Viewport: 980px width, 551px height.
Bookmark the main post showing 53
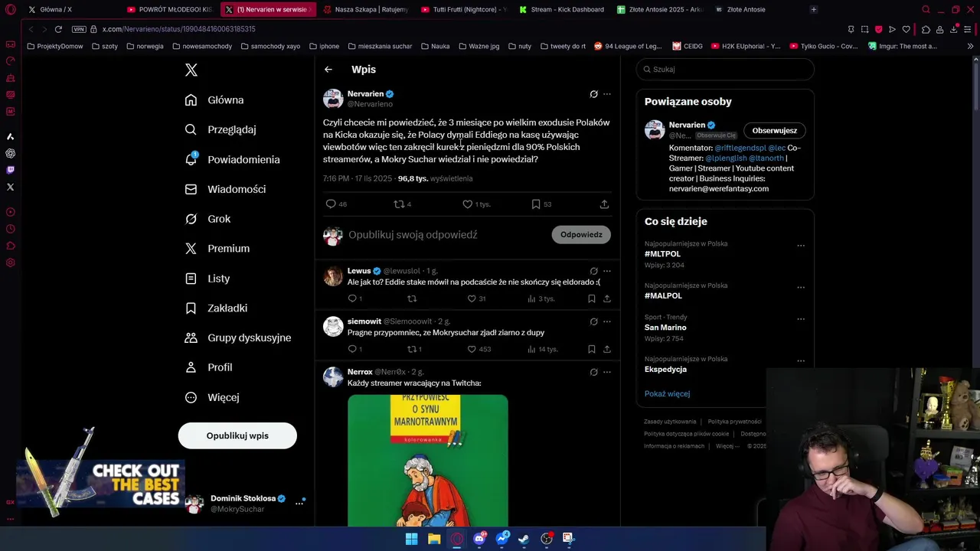(536, 204)
